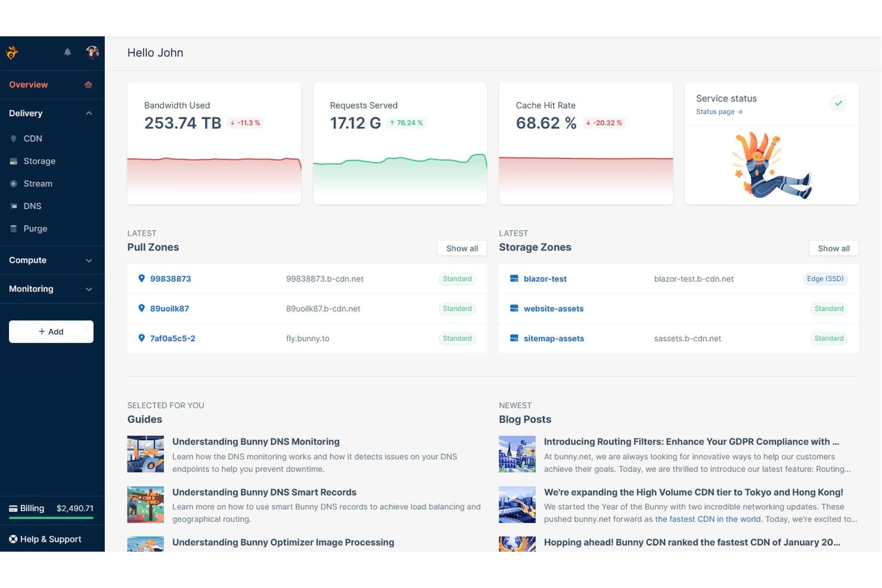This screenshot has height=588, width=882.
Task: Click the bunny logo in sidebar
Action: click(x=12, y=52)
